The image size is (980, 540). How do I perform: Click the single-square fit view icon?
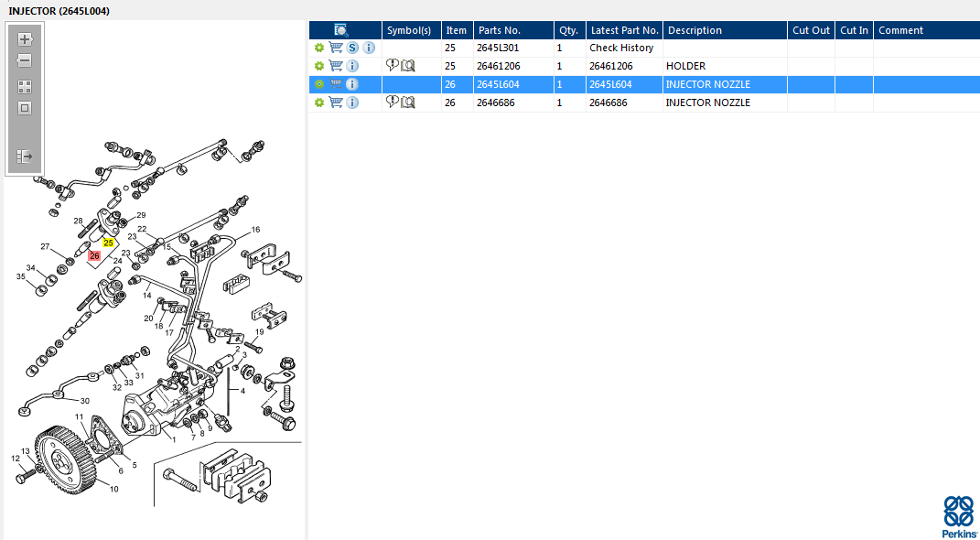tap(25, 108)
